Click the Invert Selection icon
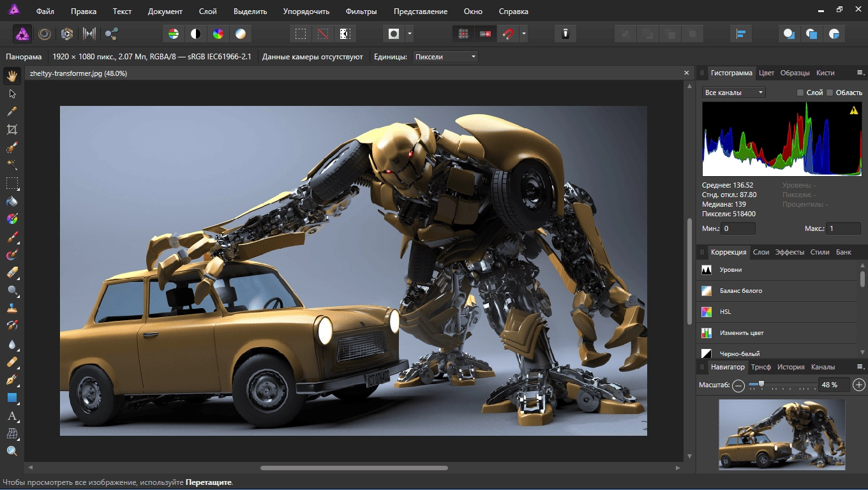The height and width of the screenshot is (490, 868). pos(345,34)
